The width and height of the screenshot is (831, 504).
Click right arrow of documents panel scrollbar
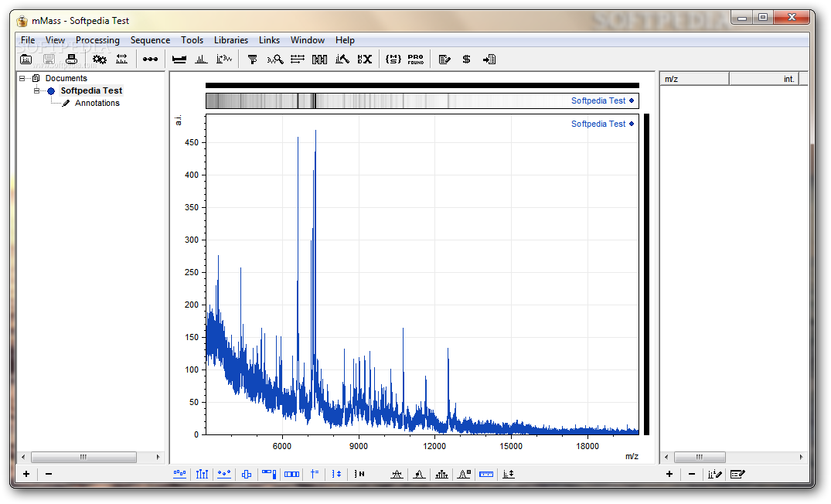(x=158, y=457)
